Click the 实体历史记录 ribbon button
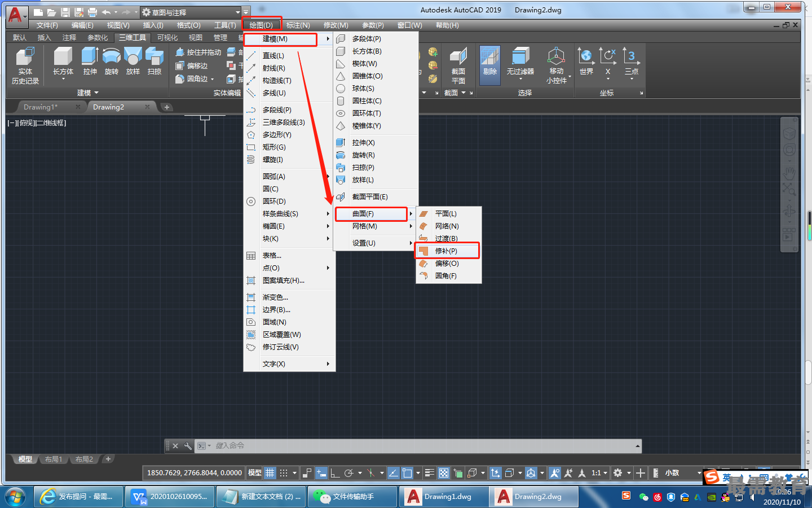 pos(25,66)
